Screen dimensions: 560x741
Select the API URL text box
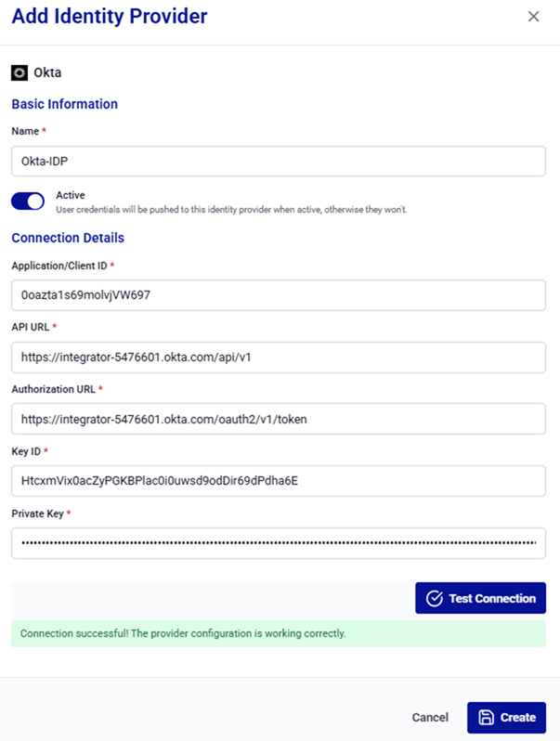279,357
